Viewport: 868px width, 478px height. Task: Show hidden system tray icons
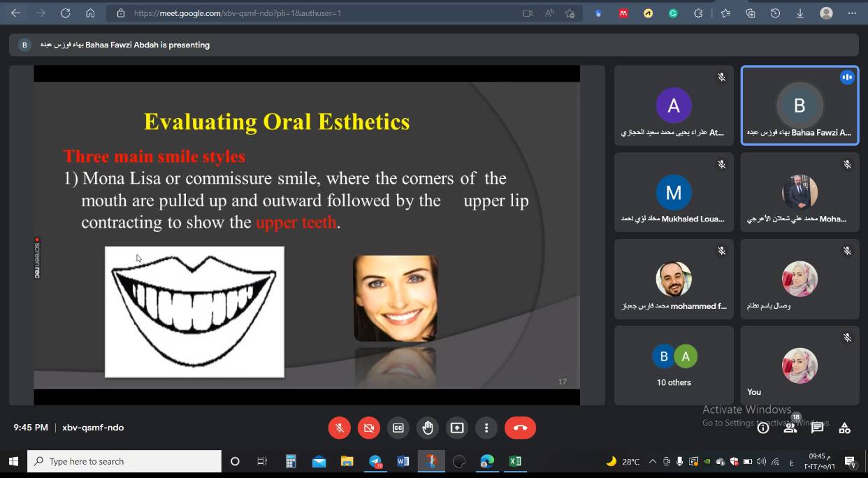(653, 462)
